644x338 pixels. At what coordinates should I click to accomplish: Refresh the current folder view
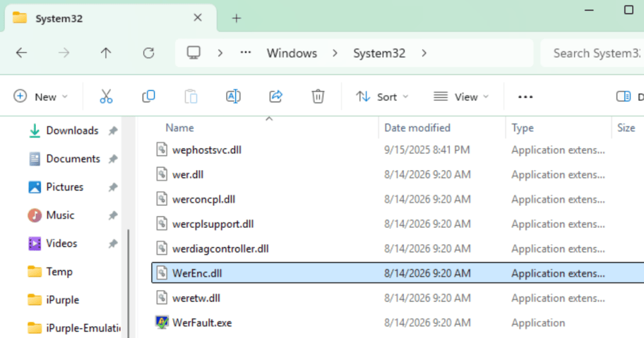[x=149, y=53]
